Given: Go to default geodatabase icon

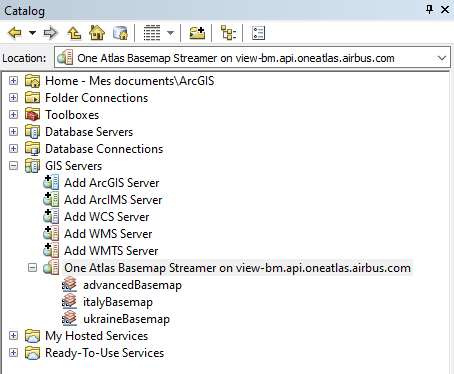Looking at the screenshot, I should (120, 33).
